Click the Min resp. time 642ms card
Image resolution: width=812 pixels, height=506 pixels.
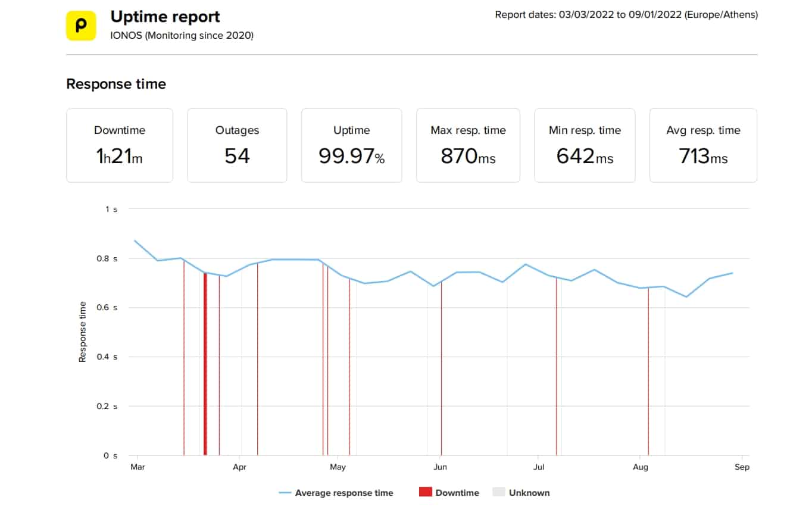585,145
